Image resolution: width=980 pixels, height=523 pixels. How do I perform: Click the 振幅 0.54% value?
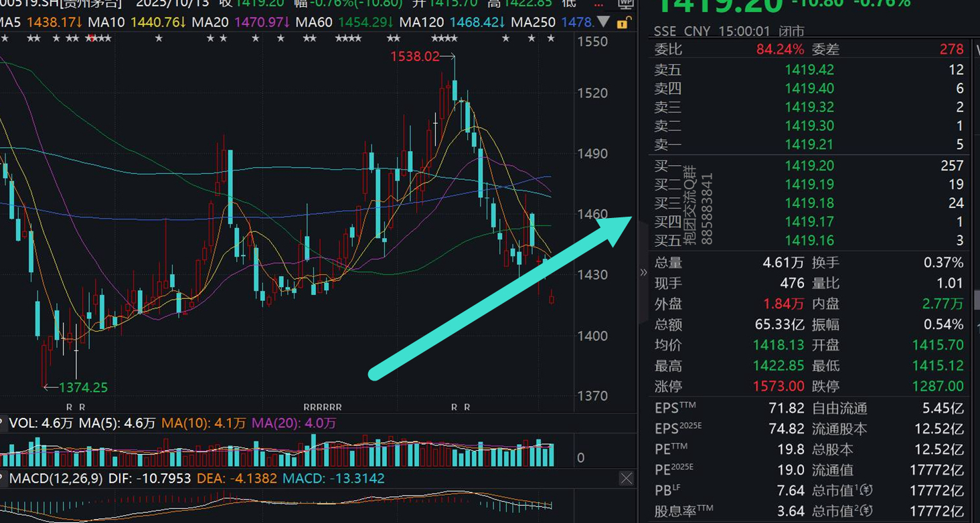[x=944, y=324]
